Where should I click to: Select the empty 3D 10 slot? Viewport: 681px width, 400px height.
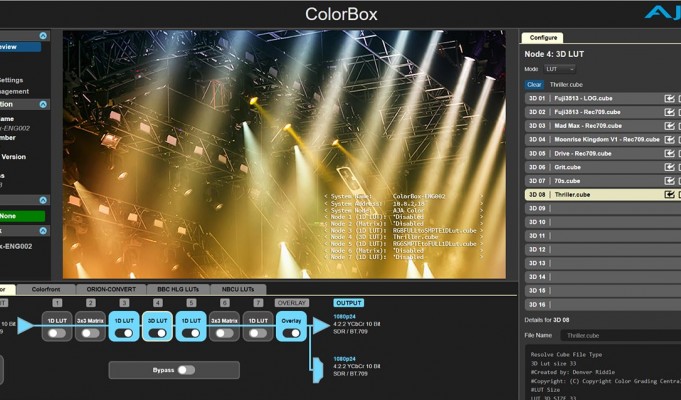coord(603,222)
